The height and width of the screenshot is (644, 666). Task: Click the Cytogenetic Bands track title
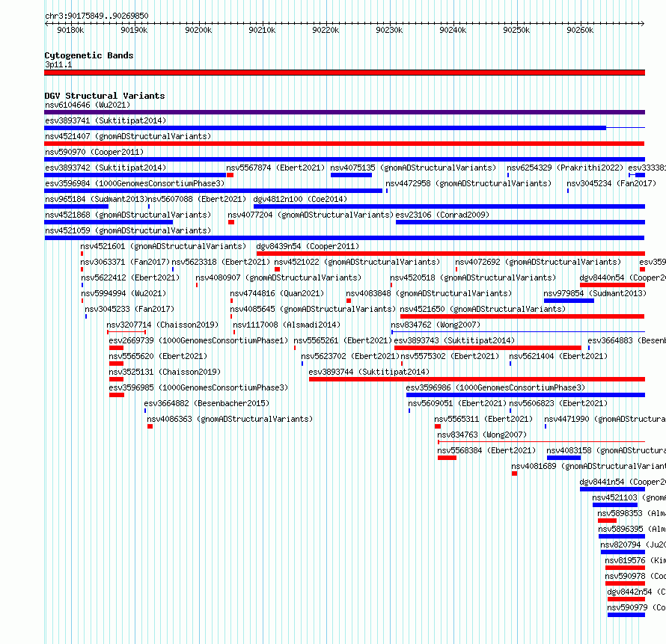89,55
